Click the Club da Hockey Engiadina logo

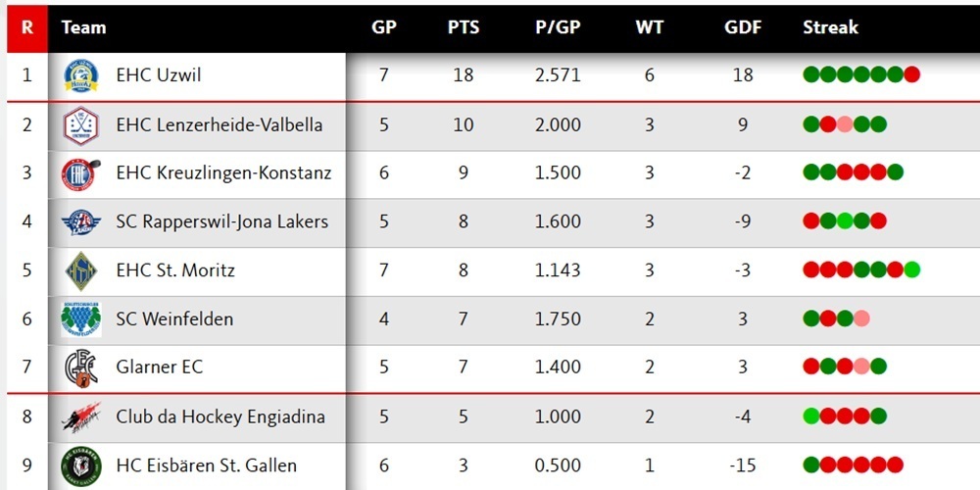pos(80,416)
